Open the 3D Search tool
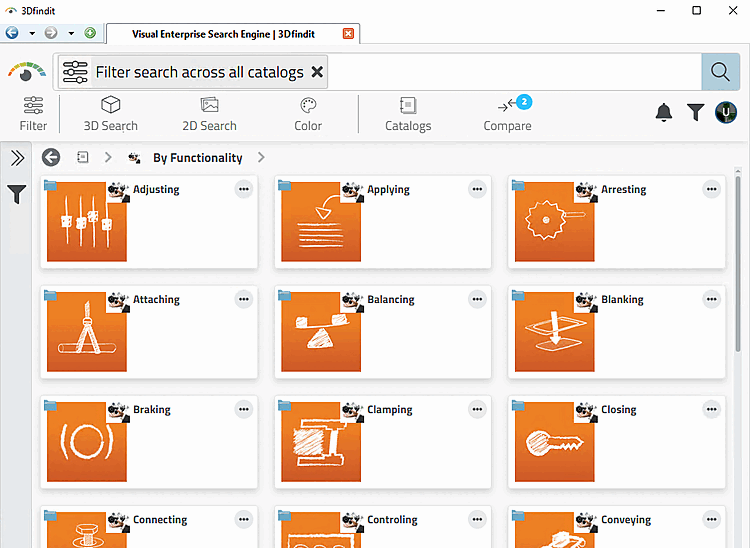The width and height of the screenshot is (750, 548). (x=110, y=114)
